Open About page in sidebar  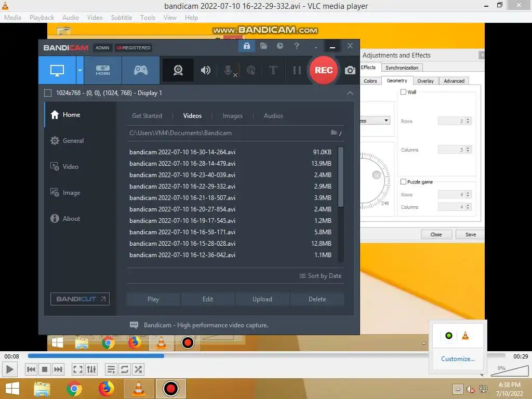click(65, 219)
